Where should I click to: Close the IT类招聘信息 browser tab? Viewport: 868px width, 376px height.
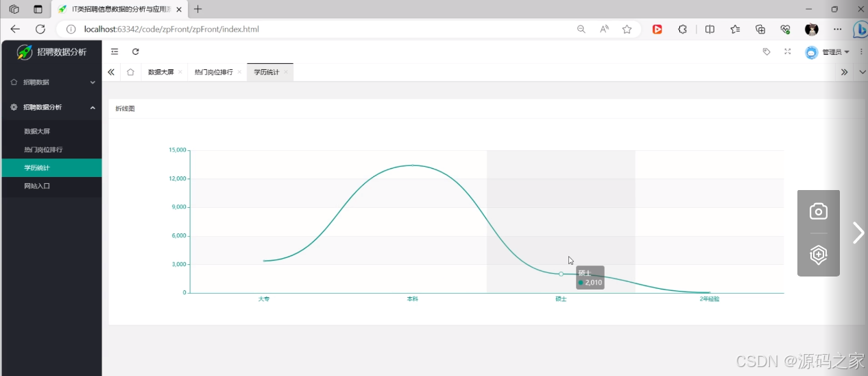(180, 9)
